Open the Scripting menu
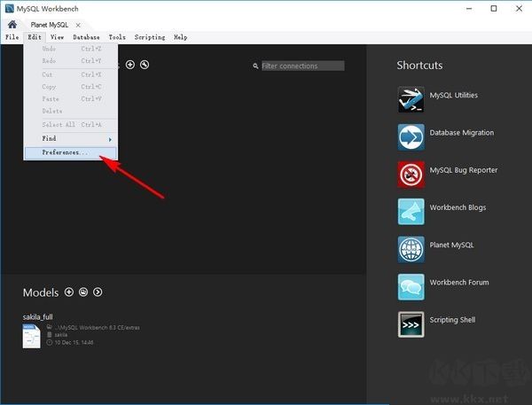Viewport: 532px width, 405px height. click(149, 38)
